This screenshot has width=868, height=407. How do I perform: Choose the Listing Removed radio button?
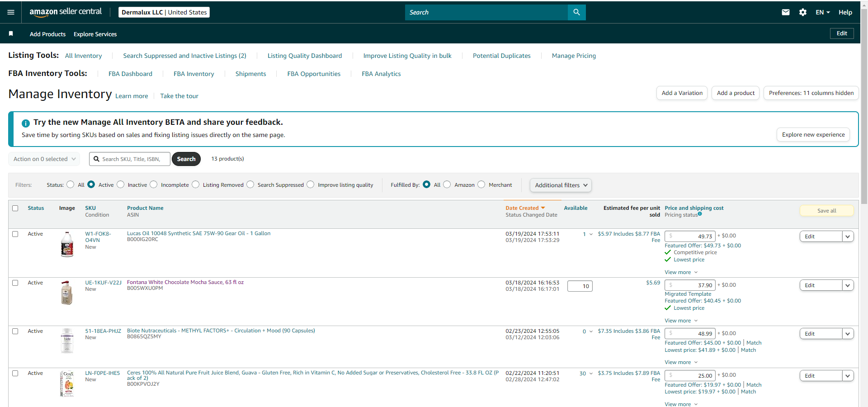click(195, 185)
